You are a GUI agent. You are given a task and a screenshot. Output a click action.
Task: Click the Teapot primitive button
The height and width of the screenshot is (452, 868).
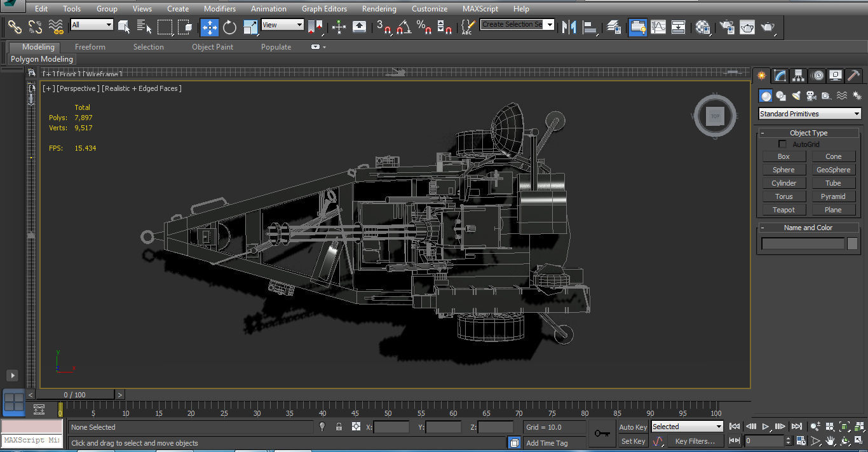[x=783, y=210]
